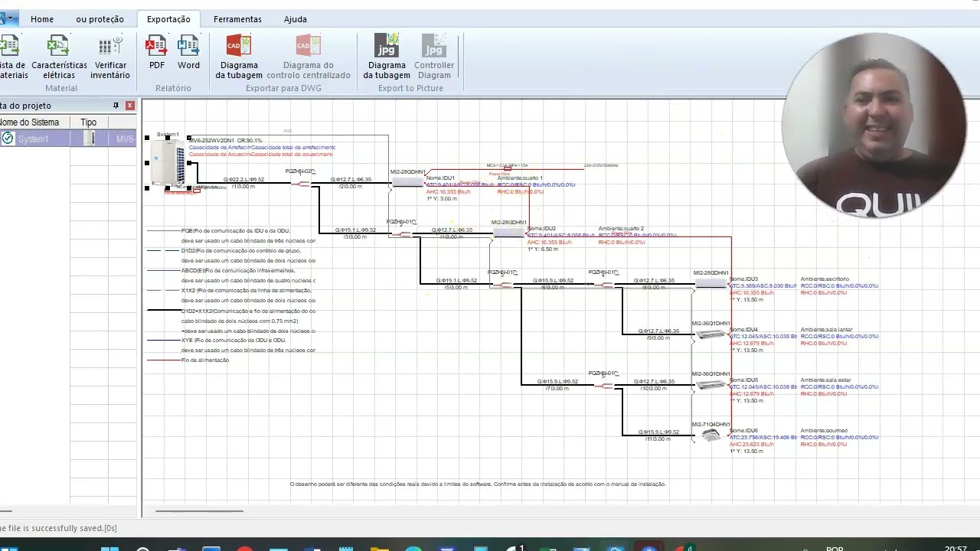Image resolution: width=980 pixels, height=551 pixels.
Task: Click the Nome:IDU1 label
Action: 440,178
